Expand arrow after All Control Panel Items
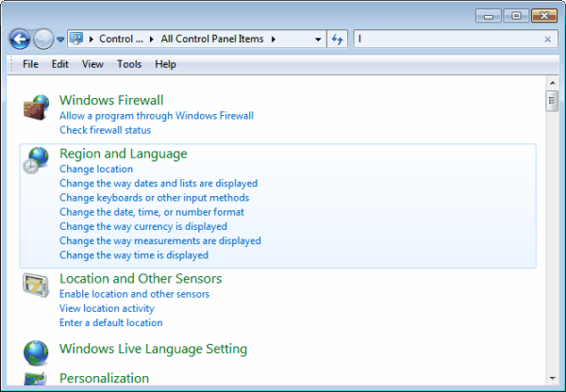Screen dimensions: 566x392 (x=274, y=39)
